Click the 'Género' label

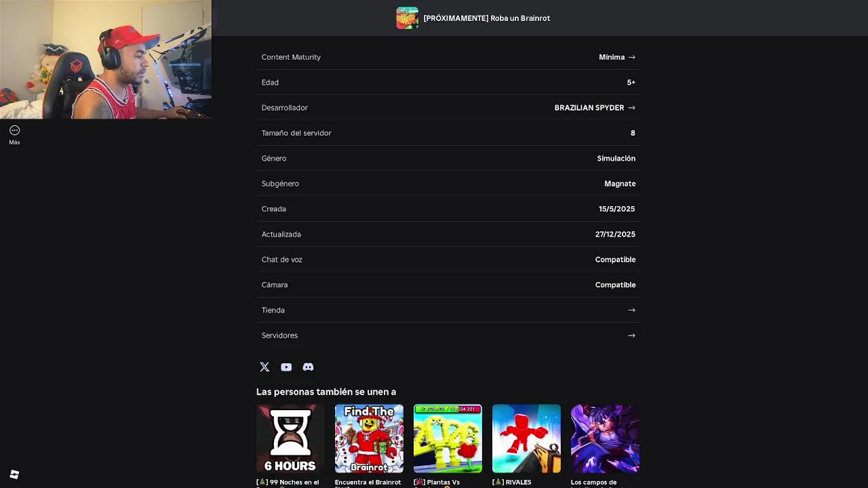click(274, 158)
